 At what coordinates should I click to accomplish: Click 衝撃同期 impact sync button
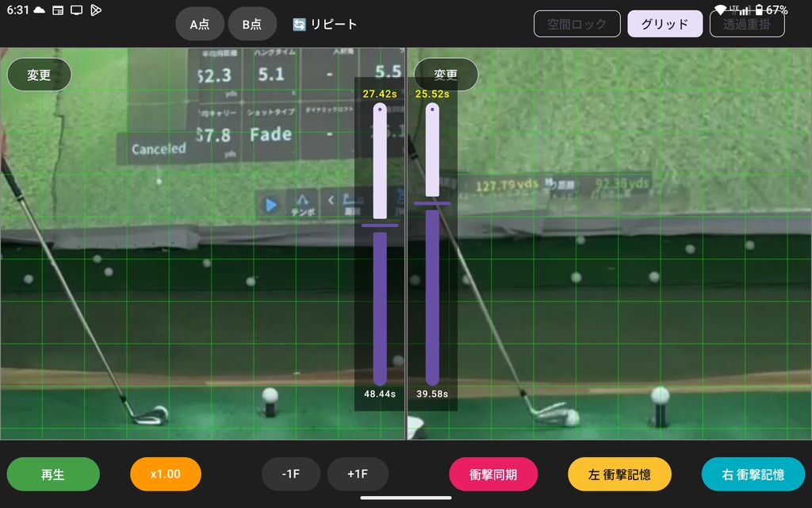pyautogui.click(x=493, y=474)
